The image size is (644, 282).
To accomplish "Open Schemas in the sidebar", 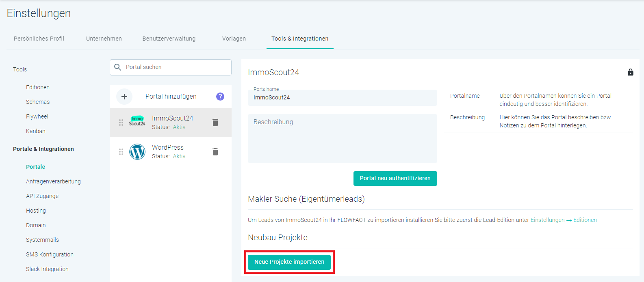I will click(x=38, y=102).
